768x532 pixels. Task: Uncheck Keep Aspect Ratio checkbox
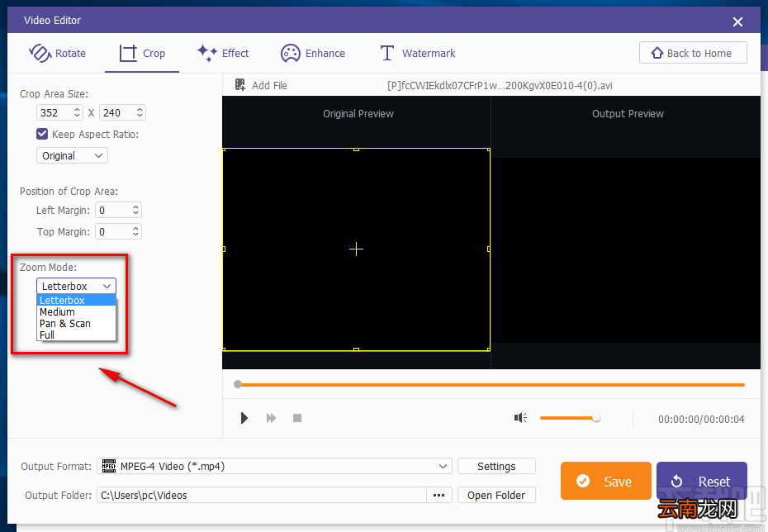pyautogui.click(x=42, y=134)
